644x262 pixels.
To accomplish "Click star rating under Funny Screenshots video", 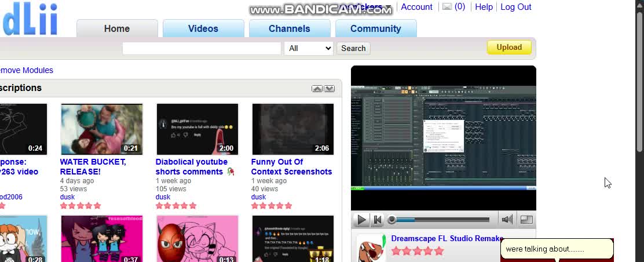I will [x=272, y=205].
